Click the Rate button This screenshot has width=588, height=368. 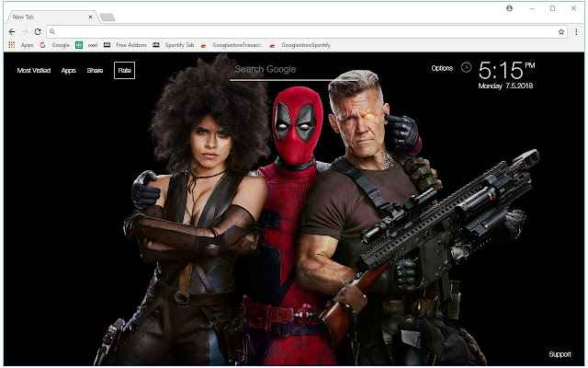125,70
